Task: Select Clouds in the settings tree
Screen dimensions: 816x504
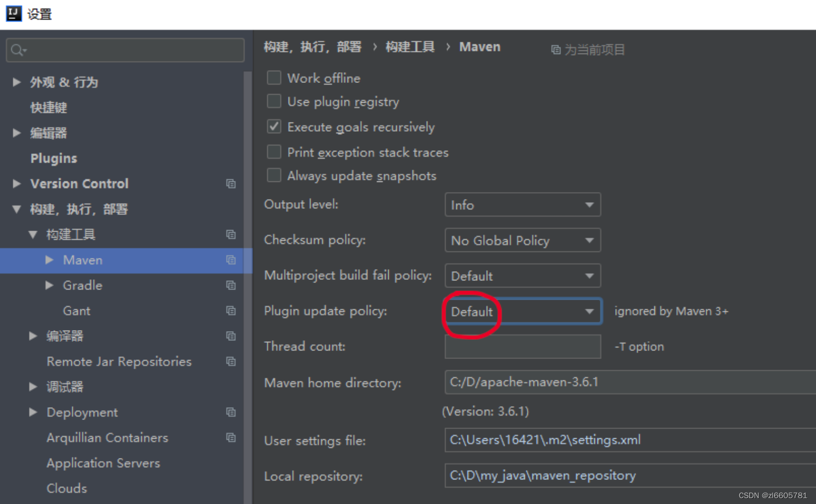Action: pyautogui.click(x=67, y=488)
